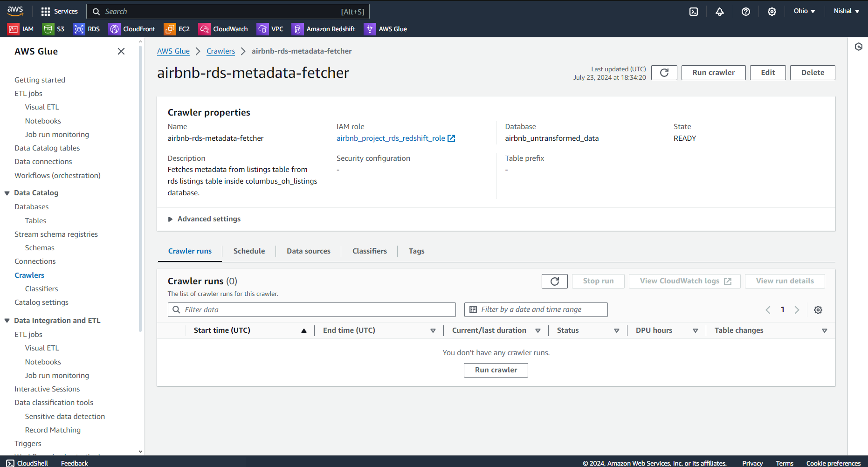Viewport: 868px width, 467px height.
Task: Open RDS from the favorites bar
Action: 87,29
